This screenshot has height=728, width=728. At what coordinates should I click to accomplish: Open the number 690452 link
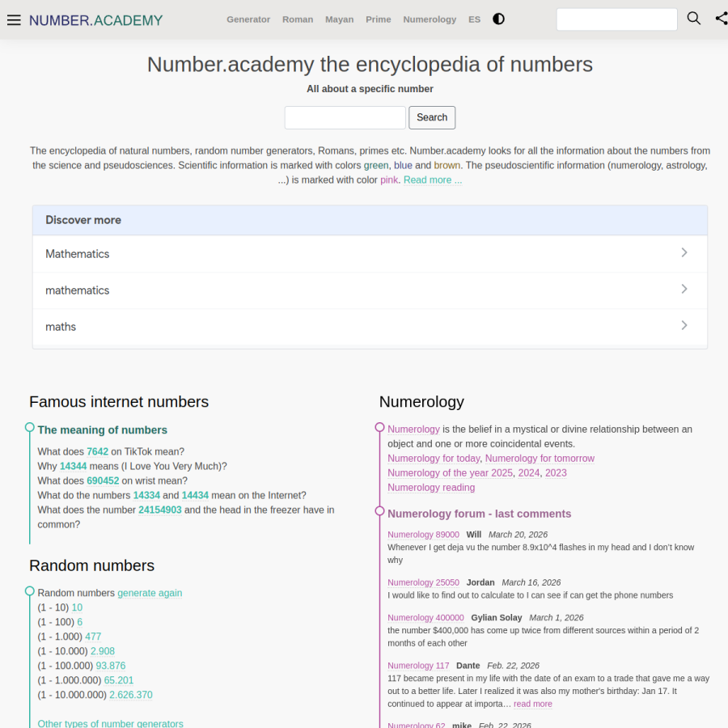103,481
